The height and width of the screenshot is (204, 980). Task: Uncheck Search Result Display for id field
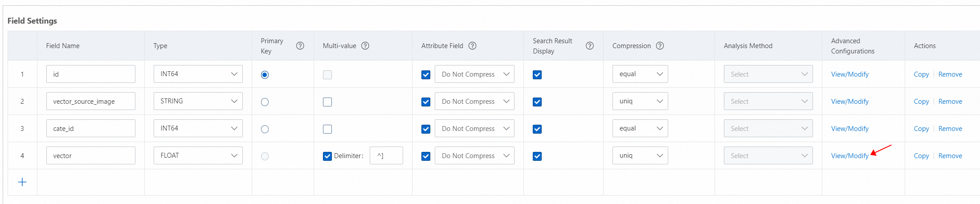coord(537,75)
